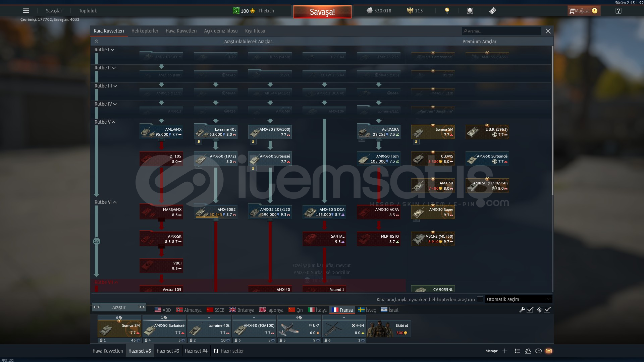Select Almanya nation

(189, 310)
